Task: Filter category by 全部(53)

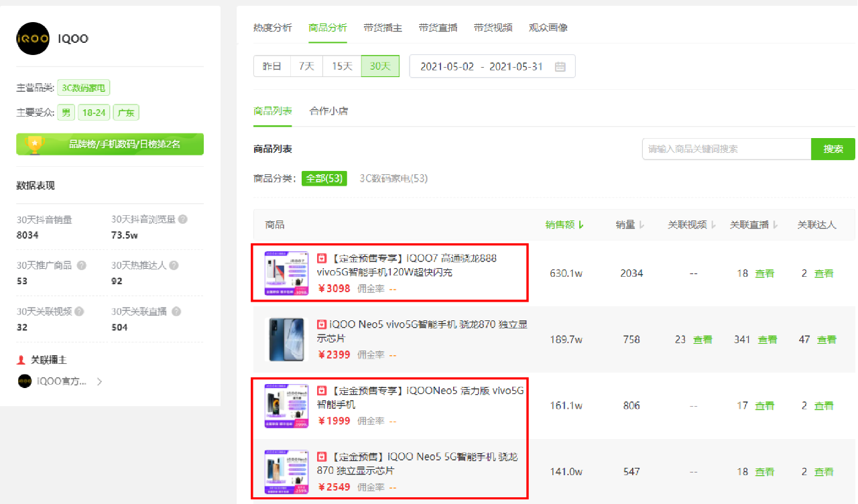Action: (324, 178)
